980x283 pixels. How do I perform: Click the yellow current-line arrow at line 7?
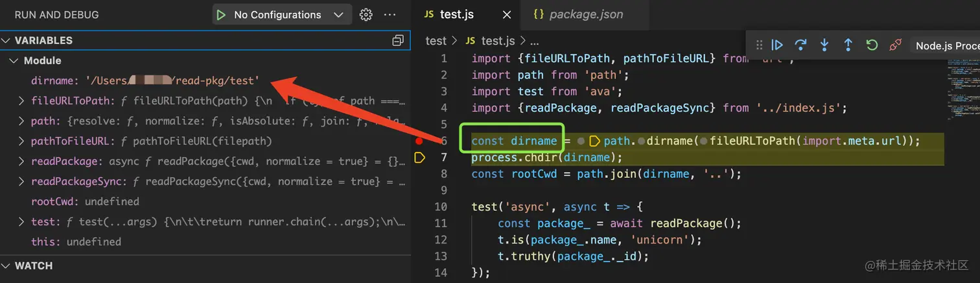[x=419, y=157]
